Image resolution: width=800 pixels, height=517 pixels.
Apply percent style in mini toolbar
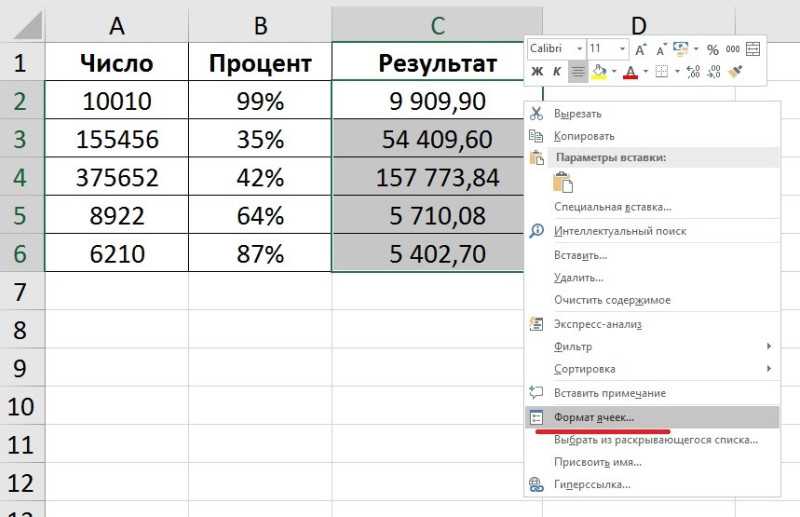click(713, 50)
